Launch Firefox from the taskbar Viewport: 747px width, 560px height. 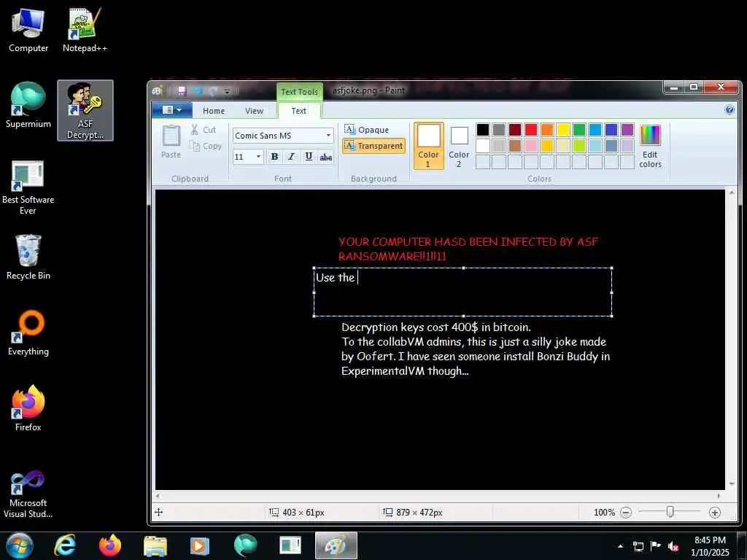point(109,545)
